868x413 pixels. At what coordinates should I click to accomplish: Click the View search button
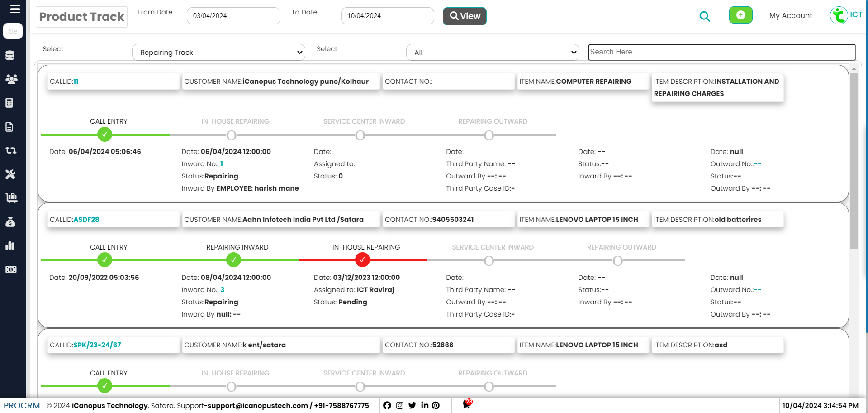(x=465, y=16)
